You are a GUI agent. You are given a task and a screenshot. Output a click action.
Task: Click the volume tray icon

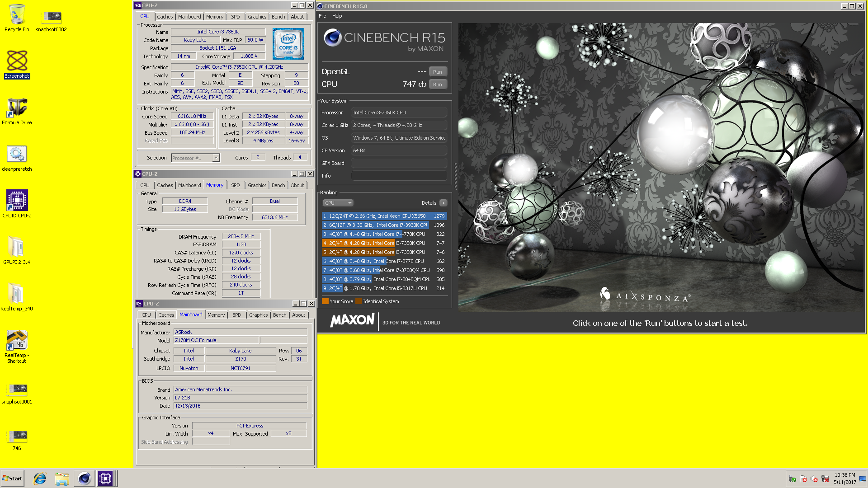[814, 479]
